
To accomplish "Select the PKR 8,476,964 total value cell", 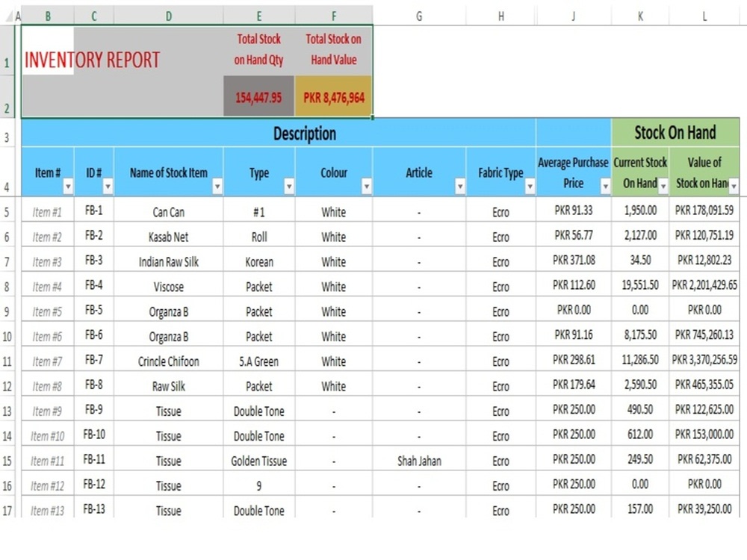I will click(333, 96).
